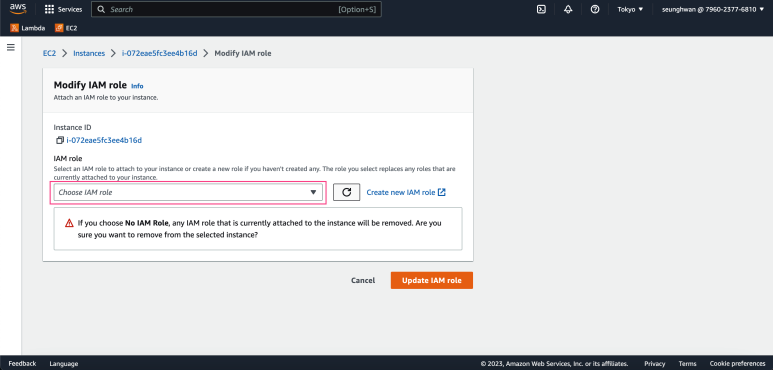Open the CloudShell terminal icon

coord(541,9)
